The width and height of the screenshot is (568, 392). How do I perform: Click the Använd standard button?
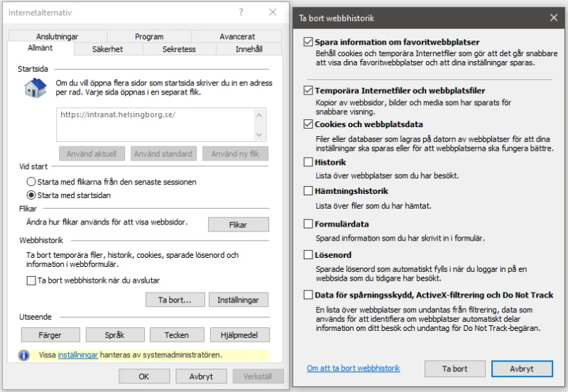(x=163, y=153)
